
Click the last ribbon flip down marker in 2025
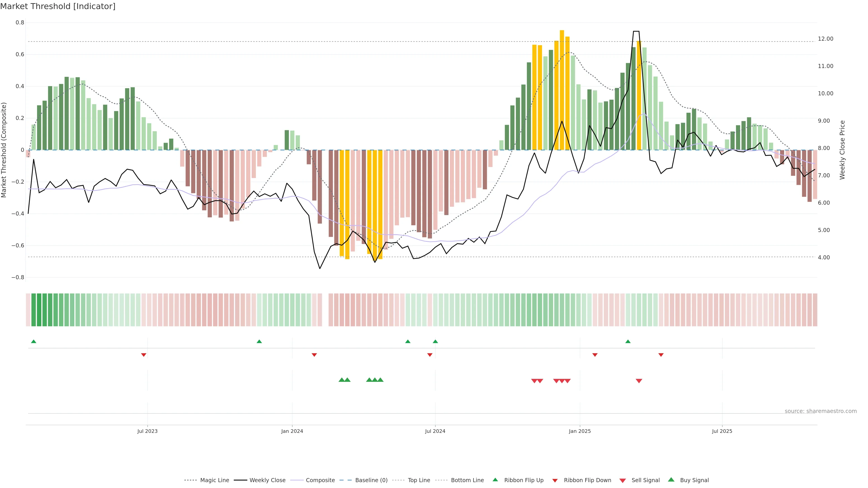pyautogui.click(x=661, y=355)
